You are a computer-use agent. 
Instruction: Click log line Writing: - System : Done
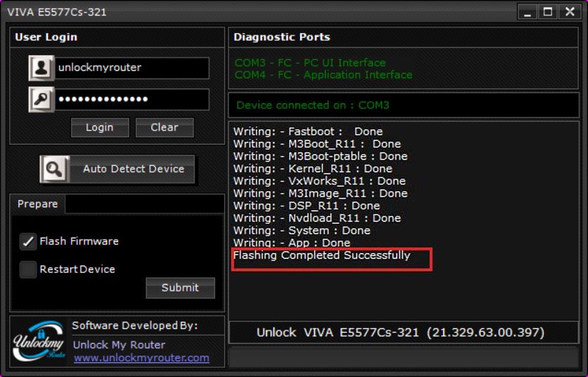(302, 231)
